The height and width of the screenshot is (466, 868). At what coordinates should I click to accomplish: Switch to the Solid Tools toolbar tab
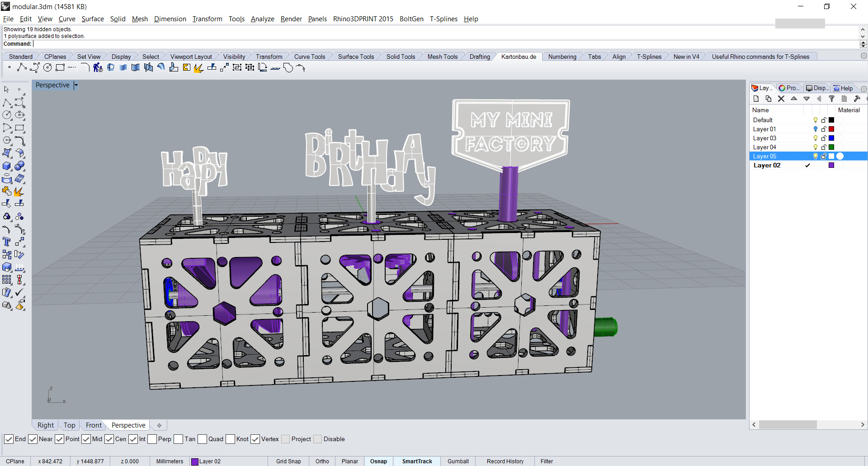(400, 57)
